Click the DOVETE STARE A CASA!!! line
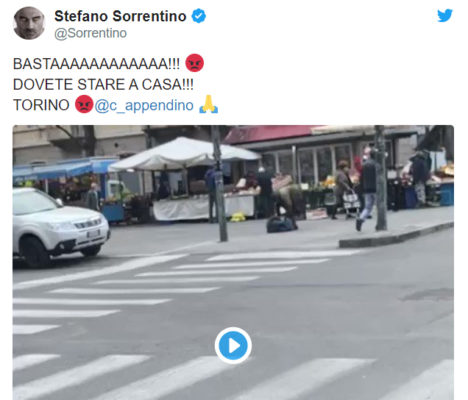Screen dimensions: 468x400 tap(103, 84)
